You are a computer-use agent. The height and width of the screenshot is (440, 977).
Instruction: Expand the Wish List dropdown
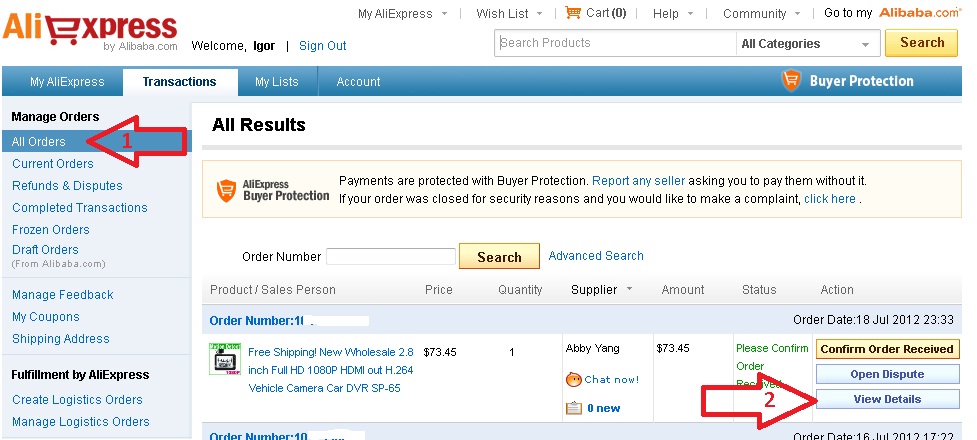click(539, 14)
